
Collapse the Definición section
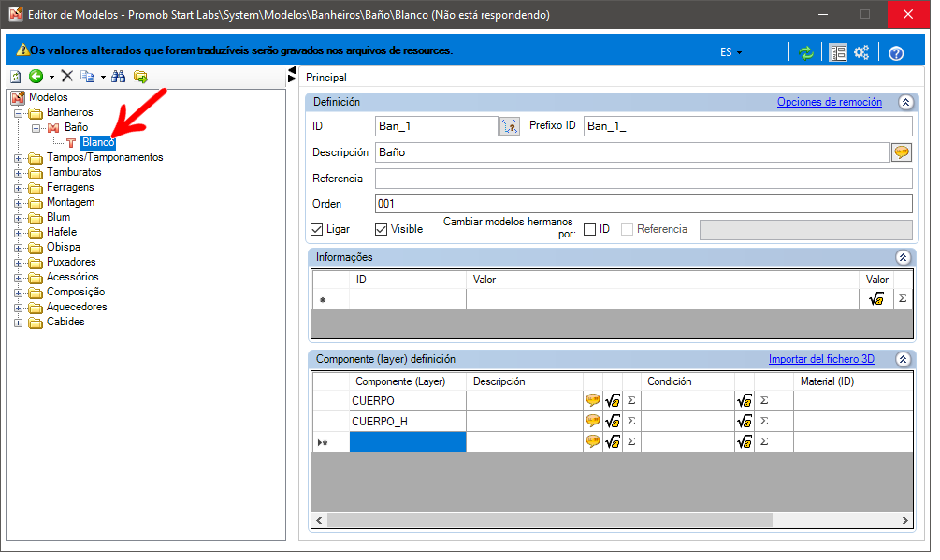[x=905, y=103]
